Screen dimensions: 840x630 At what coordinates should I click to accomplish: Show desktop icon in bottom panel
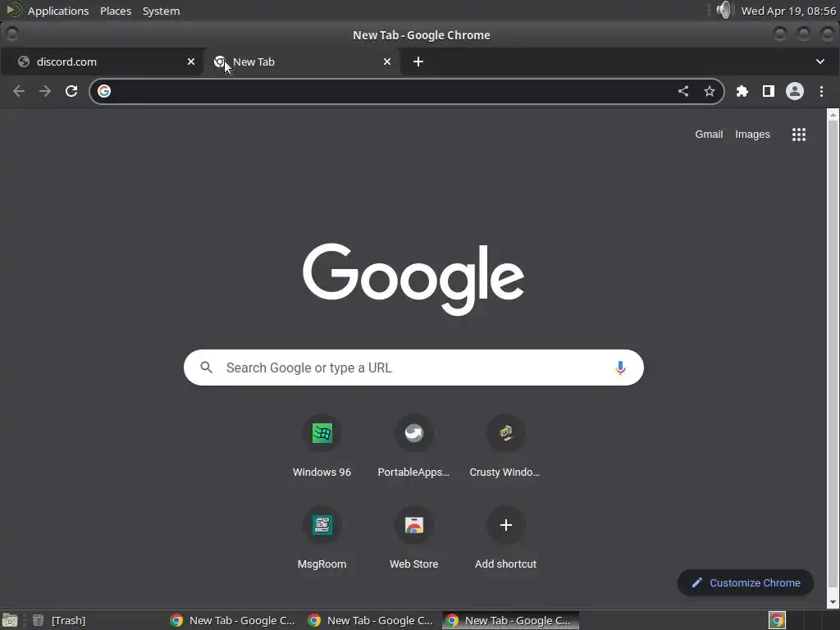point(10,620)
